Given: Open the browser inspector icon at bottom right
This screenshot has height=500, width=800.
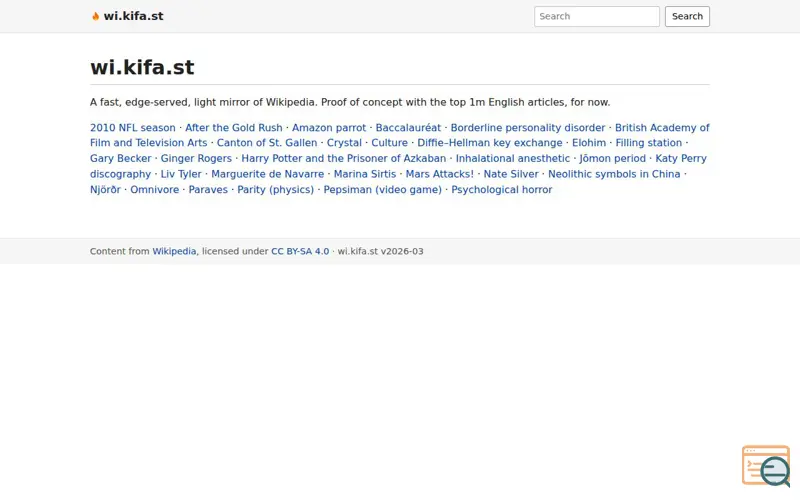Looking at the screenshot, I should [766, 466].
